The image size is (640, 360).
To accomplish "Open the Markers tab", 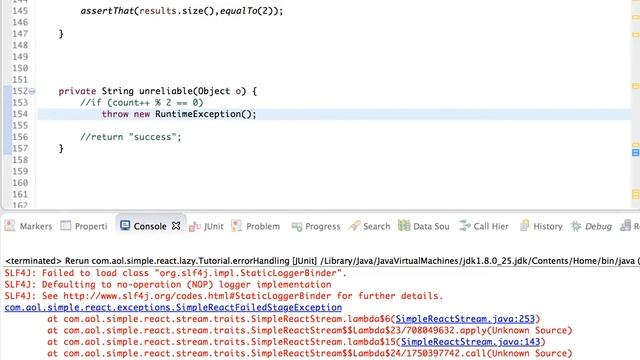I will coord(29,226).
